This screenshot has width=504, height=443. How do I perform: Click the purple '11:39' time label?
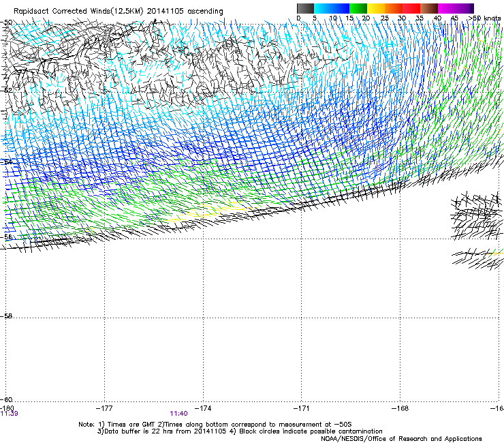(x=10, y=414)
